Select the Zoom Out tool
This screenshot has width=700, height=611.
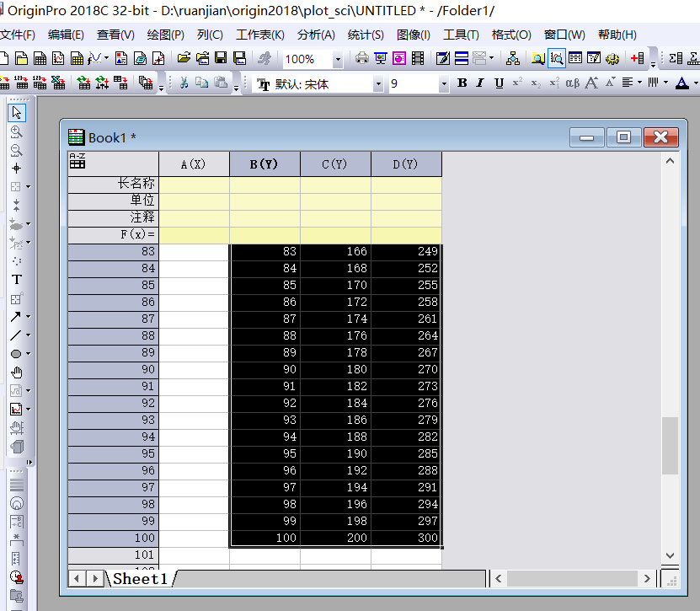17,150
